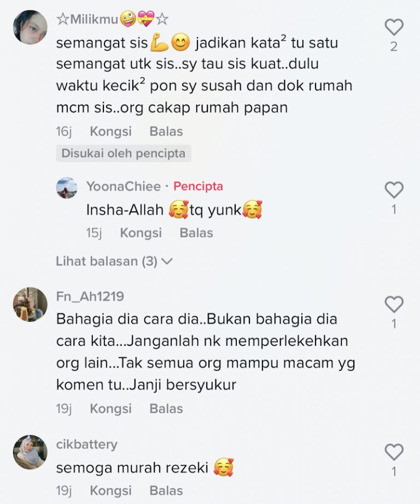This screenshot has height=504, width=420.
Task: Like the Milikmu comment with the heart
Action: point(394,27)
